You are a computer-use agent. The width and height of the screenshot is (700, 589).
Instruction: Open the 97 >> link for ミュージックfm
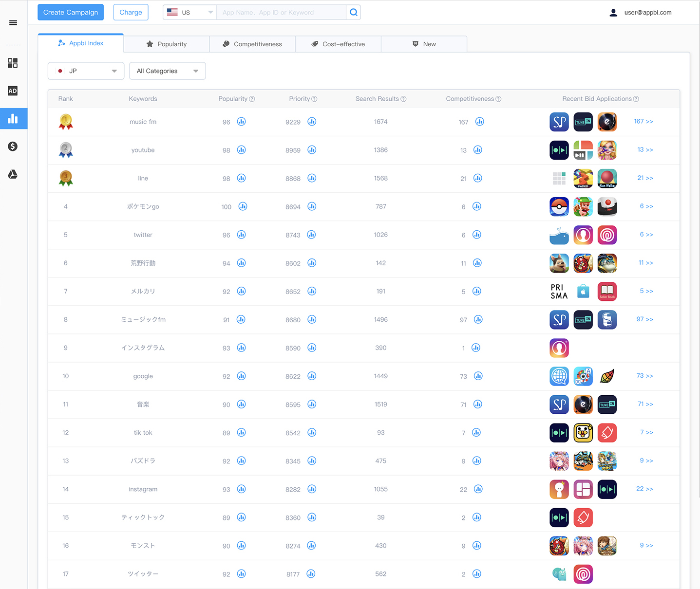click(x=645, y=319)
